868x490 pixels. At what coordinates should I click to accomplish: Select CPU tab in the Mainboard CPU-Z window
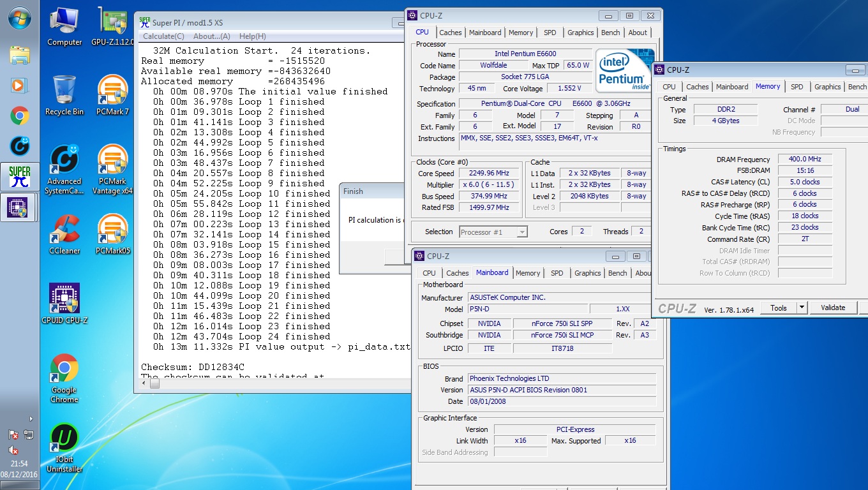tap(430, 273)
